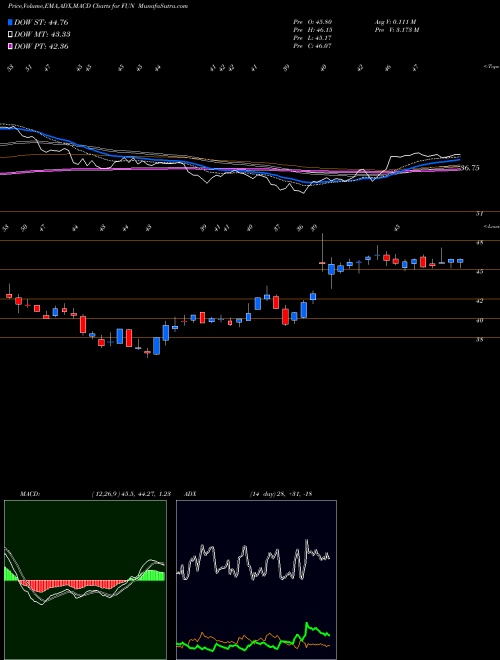
Task: Click the white DOW MT legend swatch
Action: point(11,35)
